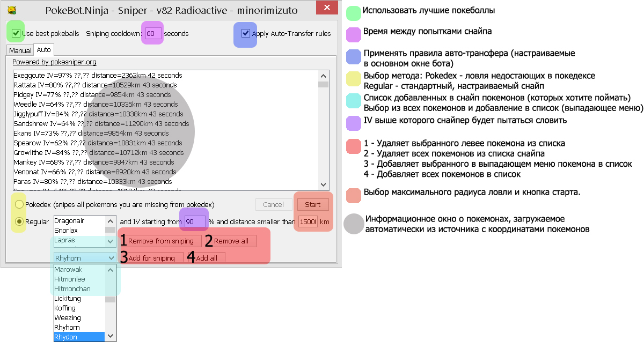Image resolution: width=644 pixels, height=348 pixels.
Task: Select the Spearow IV=62% row
Action: coord(165,143)
